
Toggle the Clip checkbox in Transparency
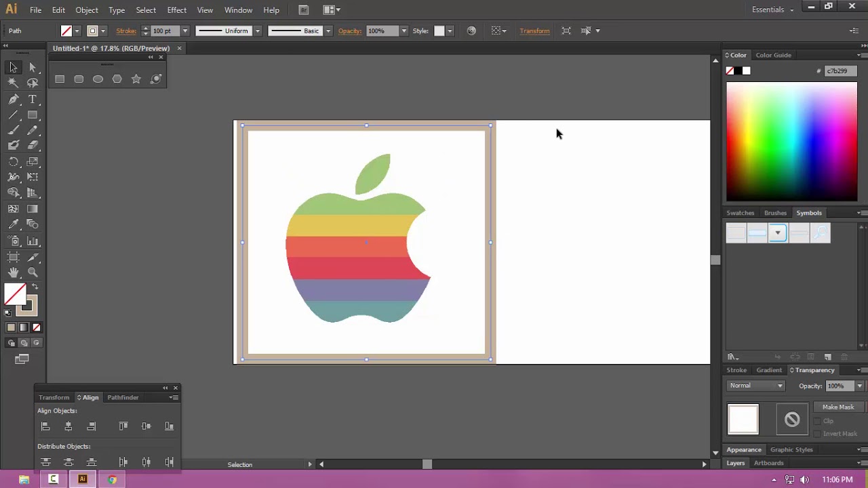817,421
